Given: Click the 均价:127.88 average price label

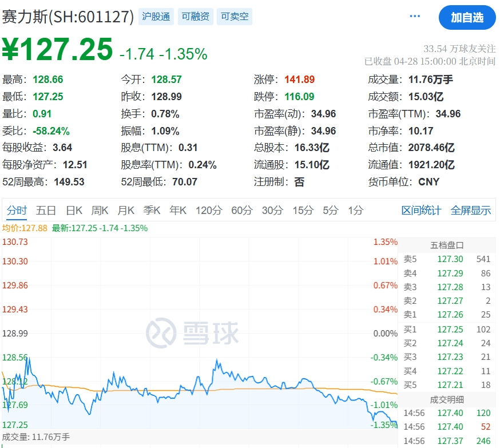Looking at the screenshot, I should click(x=25, y=228).
